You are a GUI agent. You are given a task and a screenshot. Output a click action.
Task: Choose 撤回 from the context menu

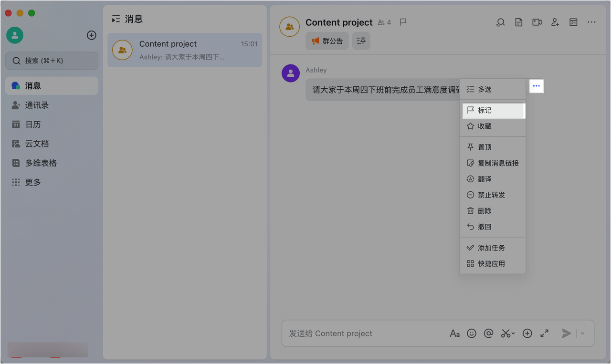pyautogui.click(x=493, y=227)
